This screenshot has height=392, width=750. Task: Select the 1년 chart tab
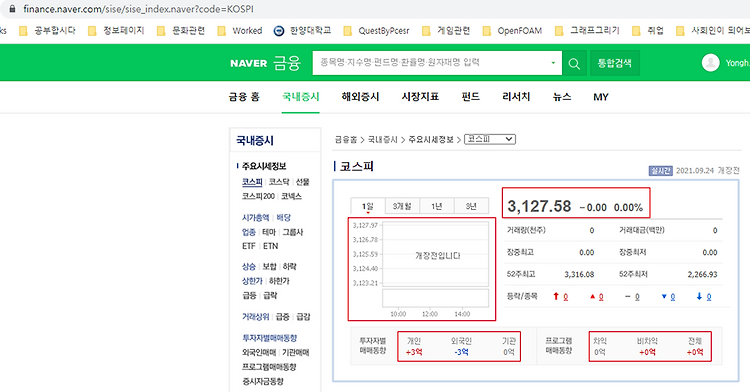436,206
